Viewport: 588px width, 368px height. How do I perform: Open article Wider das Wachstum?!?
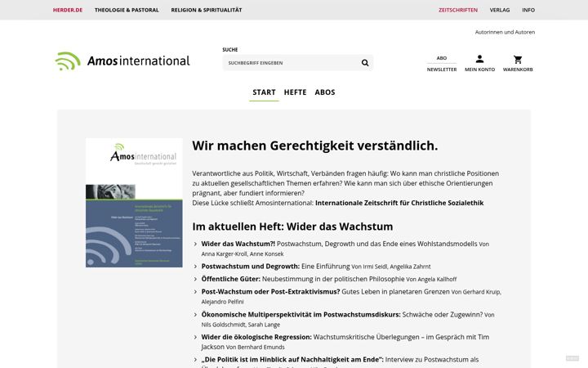(x=238, y=244)
